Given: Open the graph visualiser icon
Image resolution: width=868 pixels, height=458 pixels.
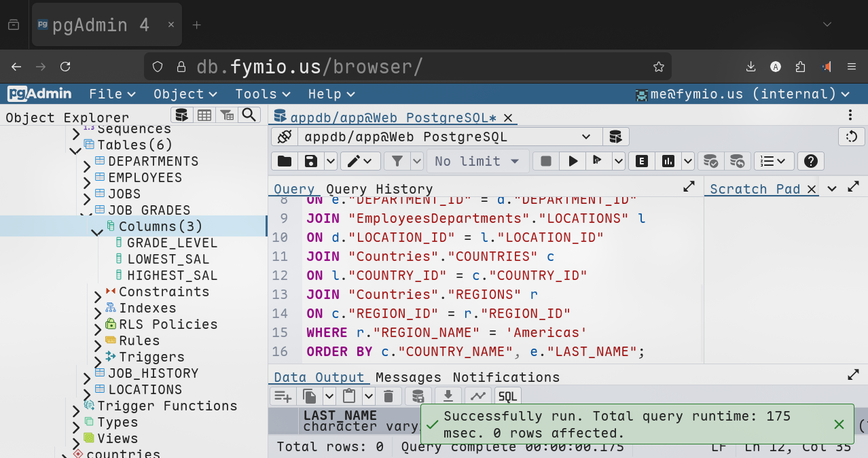Looking at the screenshot, I should [x=477, y=396].
